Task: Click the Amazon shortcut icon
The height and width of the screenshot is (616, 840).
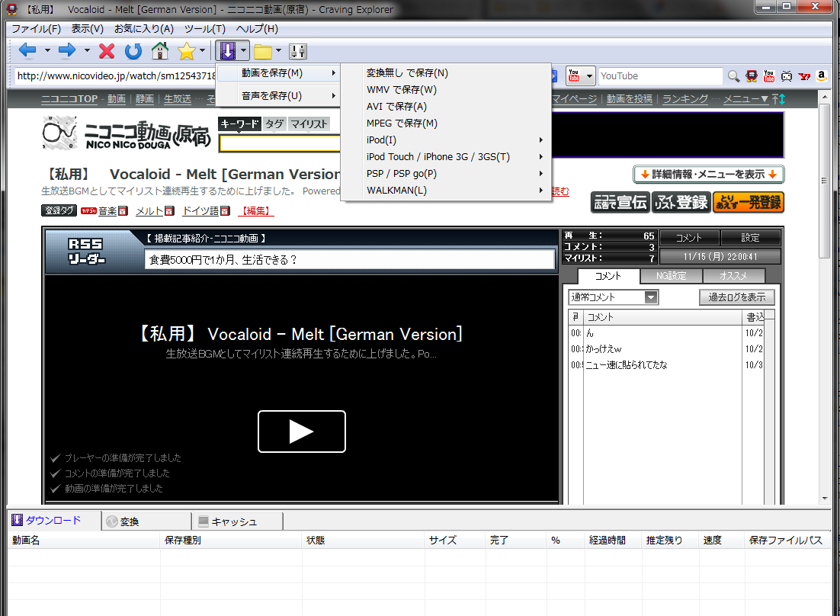Action: [x=821, y=76]
